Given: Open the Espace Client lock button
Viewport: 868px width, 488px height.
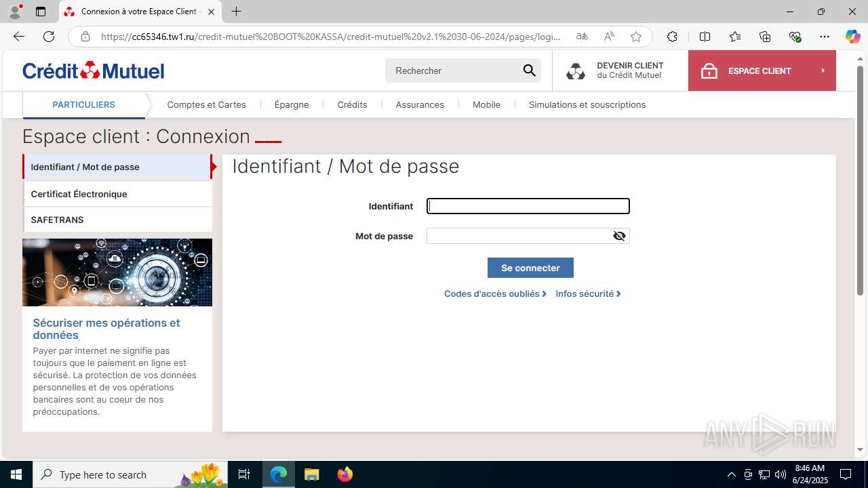Looking at the screenshot, I should (762, 70).
